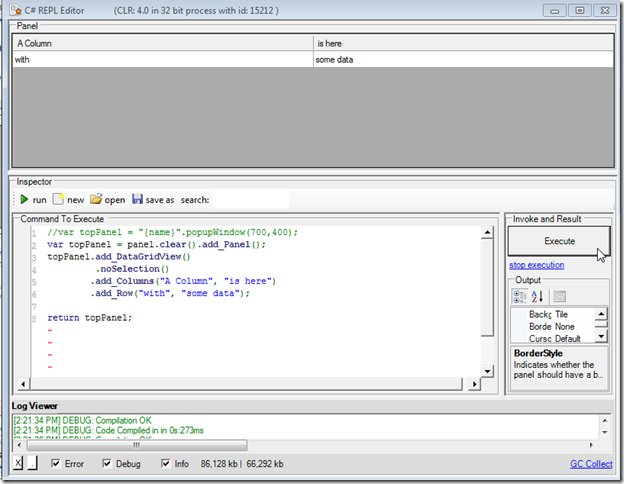Screen dimensions: 624x484
Task: Click the dot button beside the X
Action: tap(33, 463)
